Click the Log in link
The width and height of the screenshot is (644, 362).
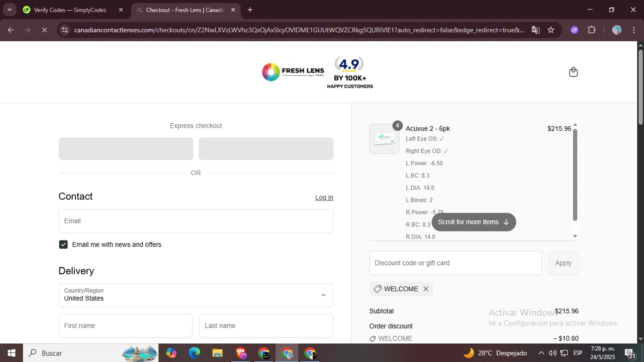pyautogui.click(x=324, y=198)
